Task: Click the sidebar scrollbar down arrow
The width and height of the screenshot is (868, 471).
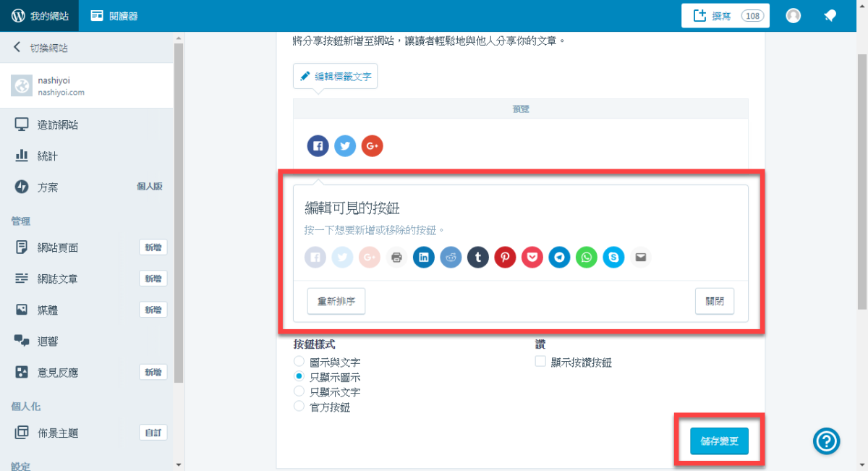Action: coord(179,464)
